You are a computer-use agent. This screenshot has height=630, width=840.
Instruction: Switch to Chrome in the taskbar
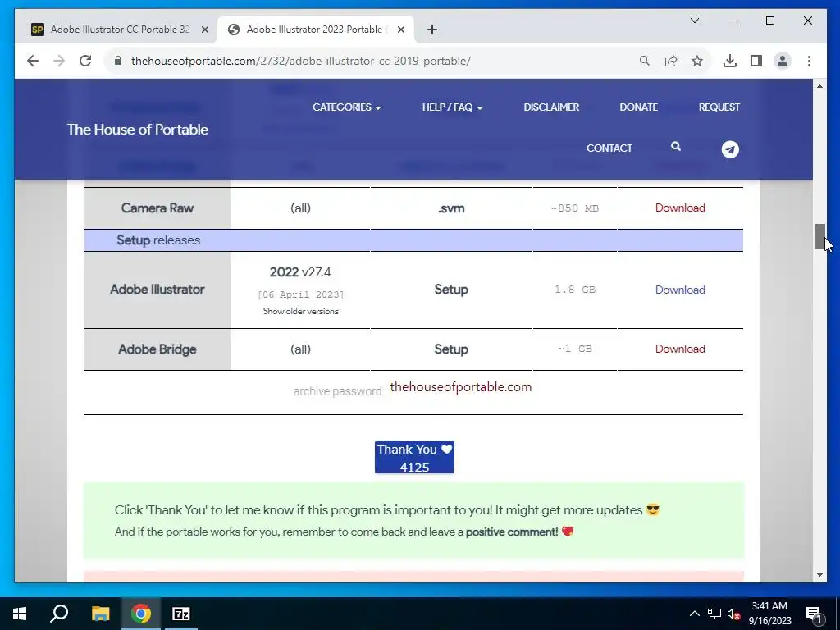coord(140,614)
